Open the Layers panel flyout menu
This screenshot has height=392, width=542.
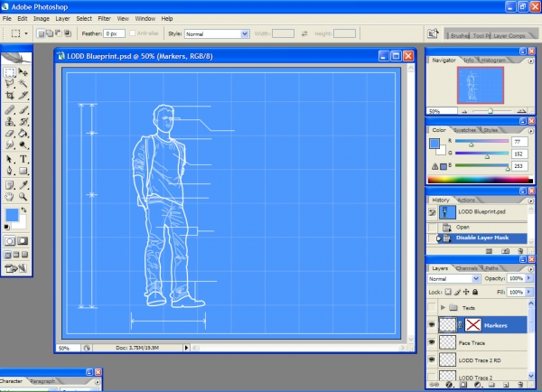point(531,269)
